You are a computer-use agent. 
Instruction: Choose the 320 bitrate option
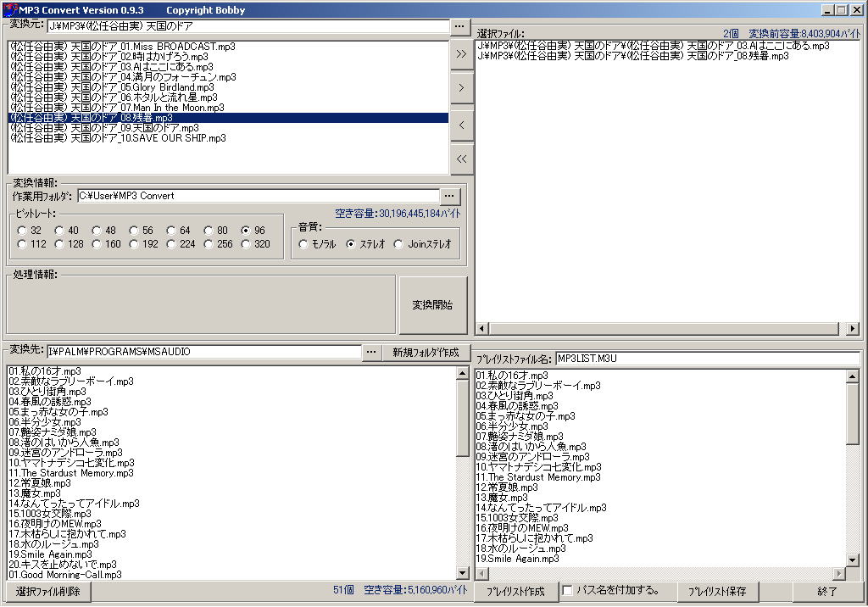coord(247,245)
